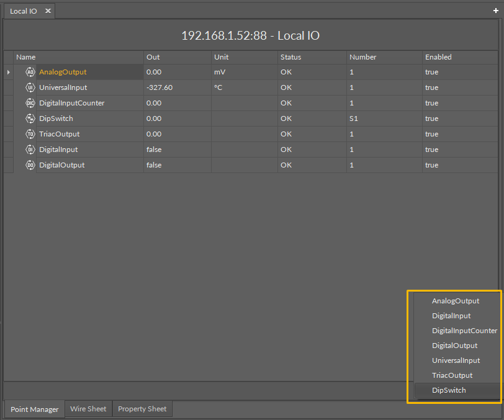Screen dimensions: 504x420
Task: Select UniversalInput in the add menu
Action: tap(456, 360)
